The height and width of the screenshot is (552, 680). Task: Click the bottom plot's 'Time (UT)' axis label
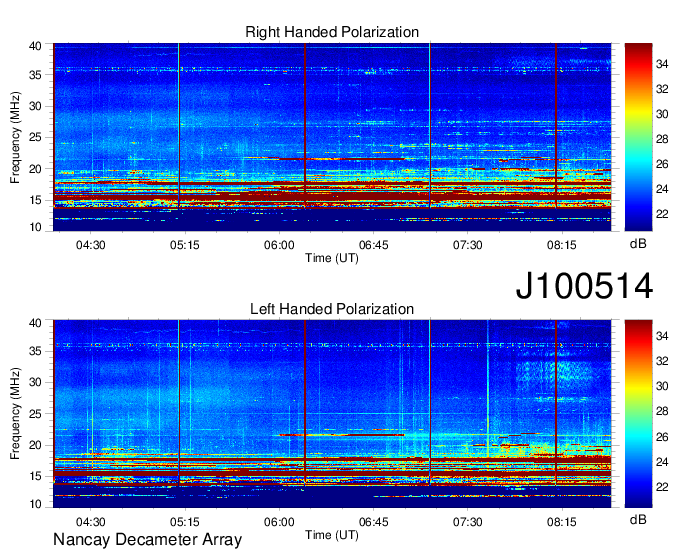[332, 535]
